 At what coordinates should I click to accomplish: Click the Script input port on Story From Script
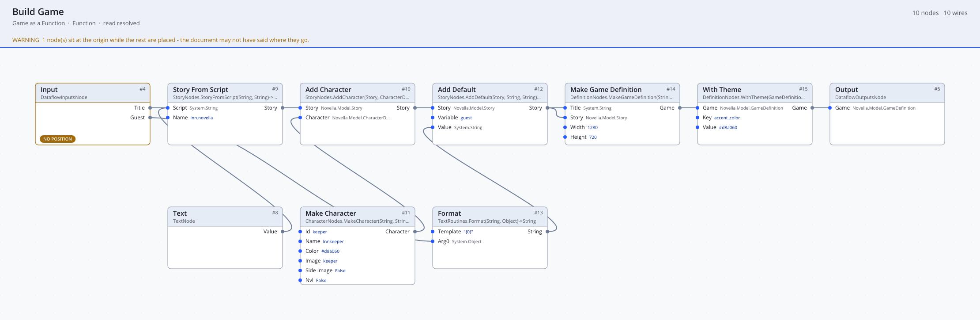tap(168, 108)
